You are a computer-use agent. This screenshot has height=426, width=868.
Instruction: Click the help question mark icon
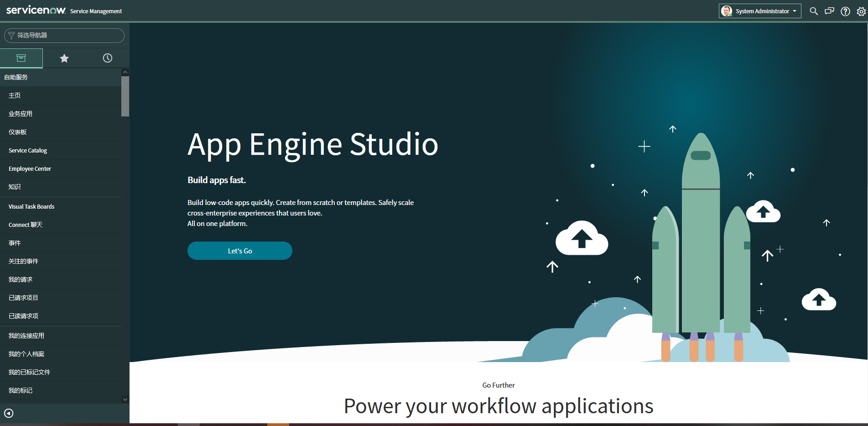point(845,11)
